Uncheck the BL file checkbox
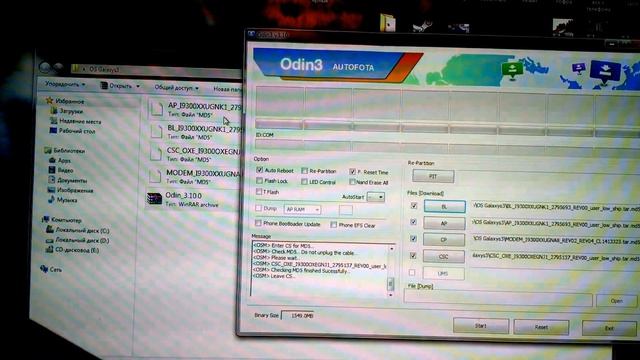640x360 pixels. [413, 206]
